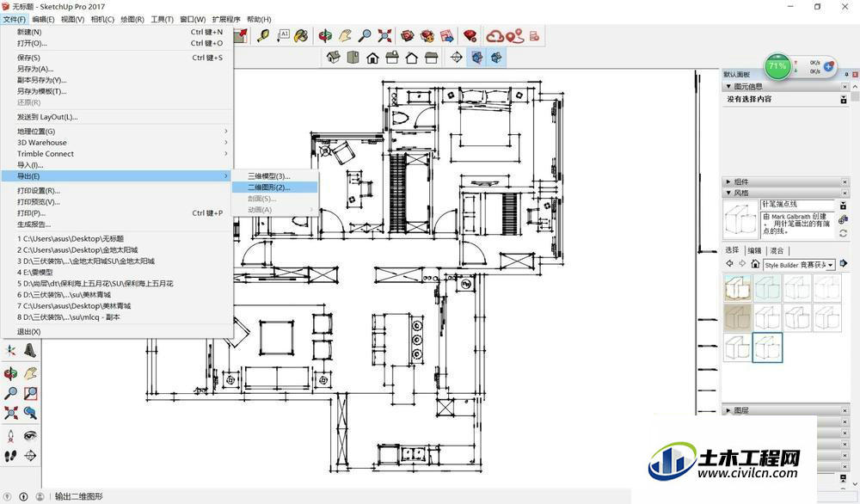Select the Tape Measure tool in top toolbar

[263, 36]
